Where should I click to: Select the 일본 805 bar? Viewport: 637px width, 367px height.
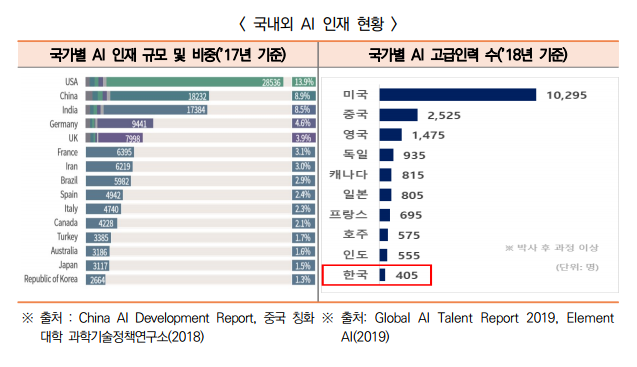pos(386,195)
